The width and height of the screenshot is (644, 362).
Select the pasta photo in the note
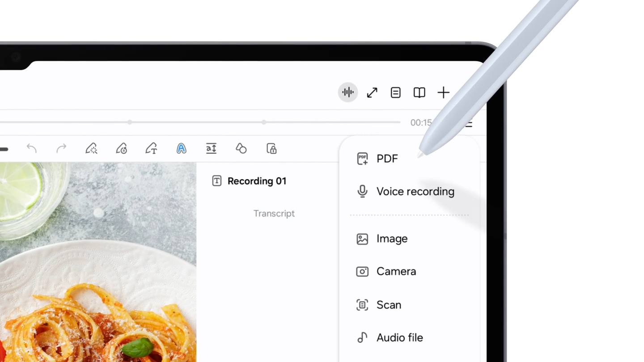point(98,262)
